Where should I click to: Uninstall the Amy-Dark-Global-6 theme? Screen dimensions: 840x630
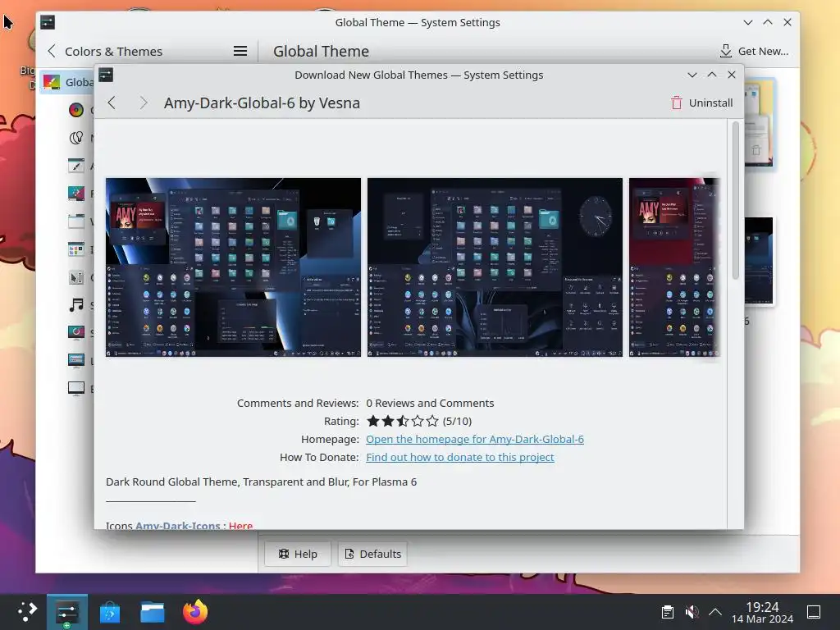pyautogui.click(x=702, y=103)
